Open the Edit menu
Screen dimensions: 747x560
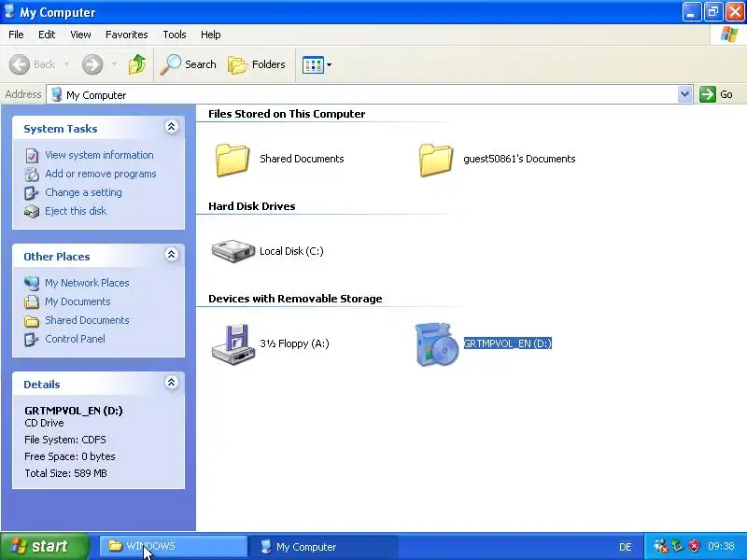[47, 35]
